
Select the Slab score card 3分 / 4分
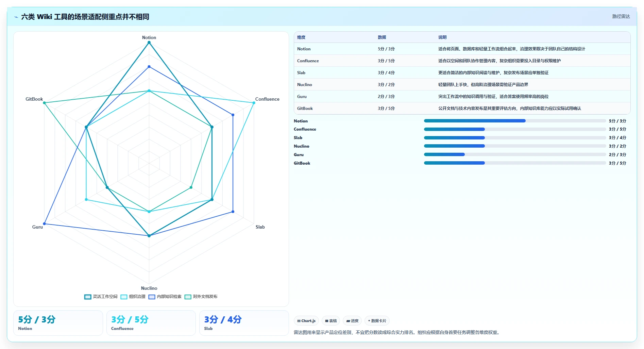(x=244, y=323)
